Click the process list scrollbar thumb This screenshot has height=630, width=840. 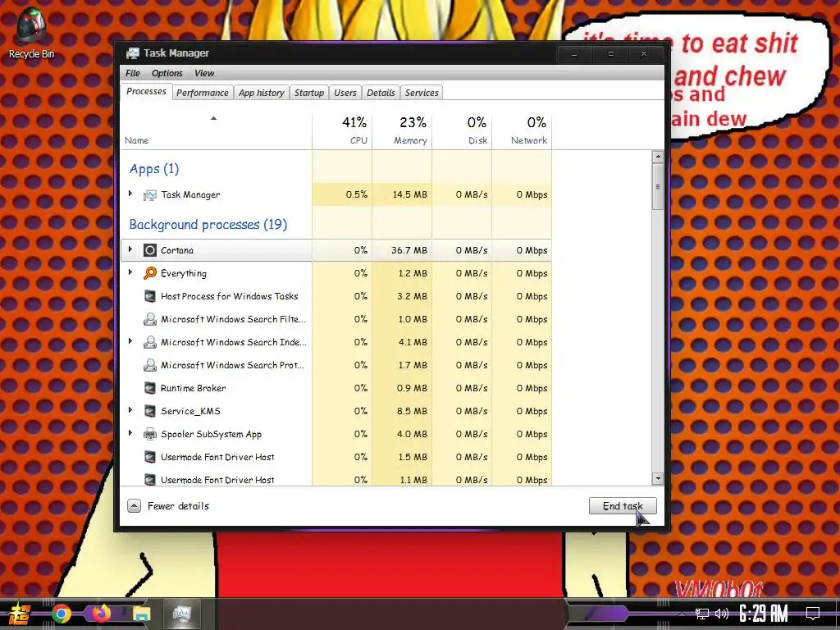(657, 186)
